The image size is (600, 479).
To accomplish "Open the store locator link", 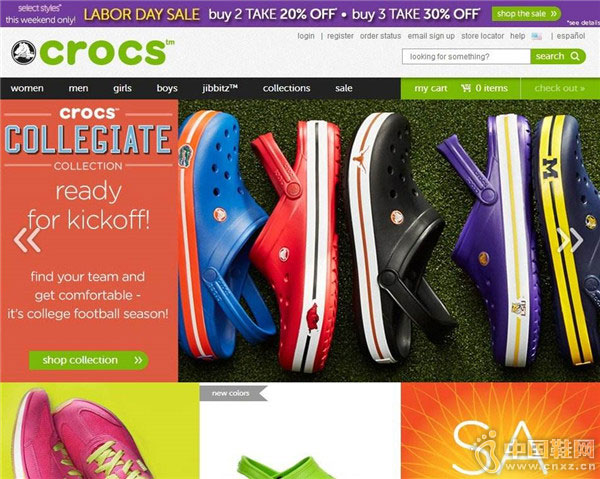I will click(x=483, y=36).
